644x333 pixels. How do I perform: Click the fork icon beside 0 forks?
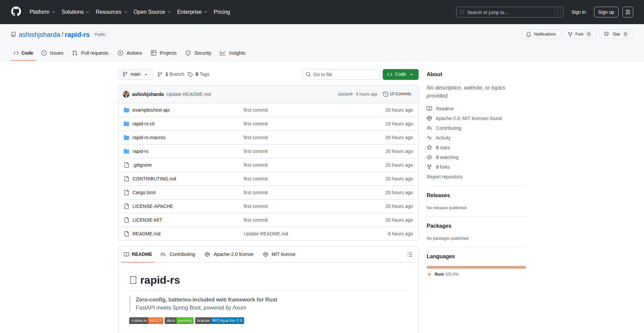coord(429,167)
